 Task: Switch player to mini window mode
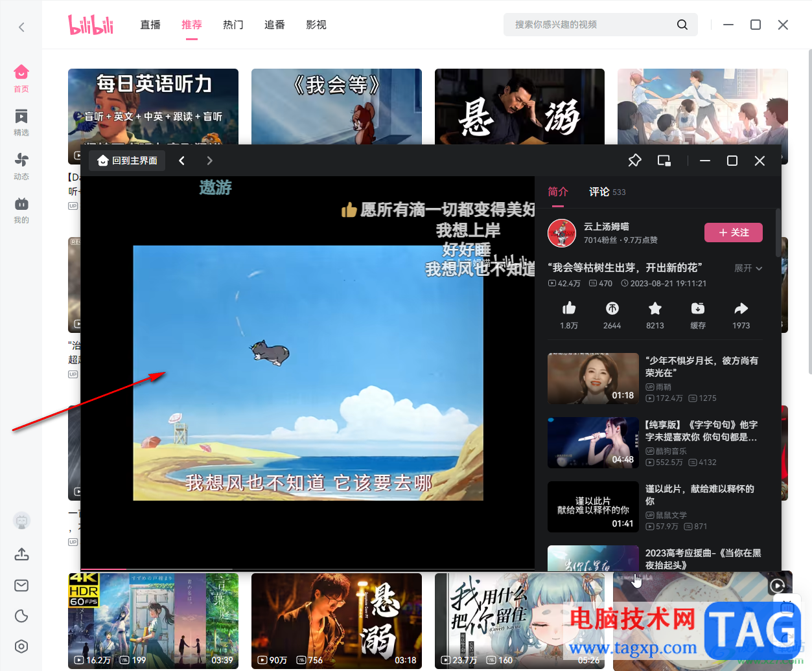[664, 161]
